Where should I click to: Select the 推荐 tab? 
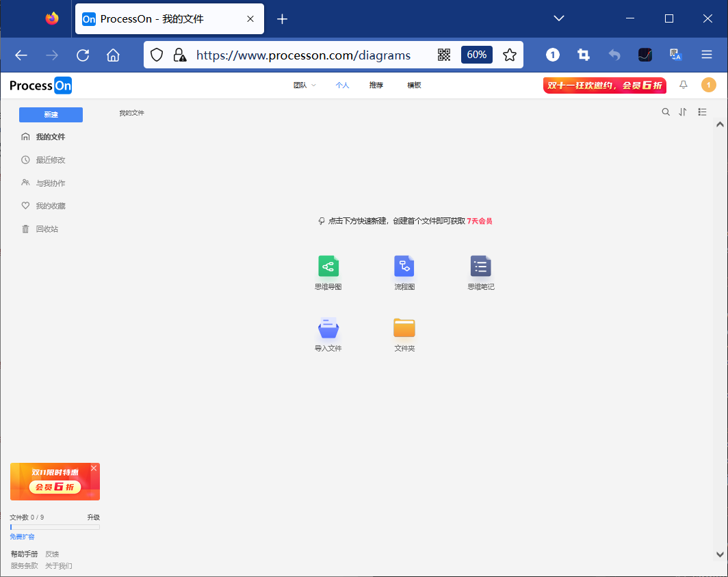376,85
